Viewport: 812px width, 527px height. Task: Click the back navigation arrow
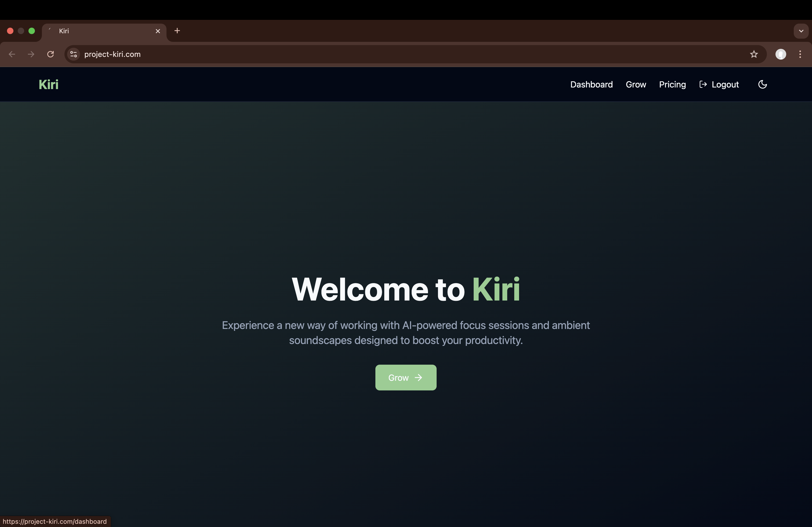[x=12, y=54]
